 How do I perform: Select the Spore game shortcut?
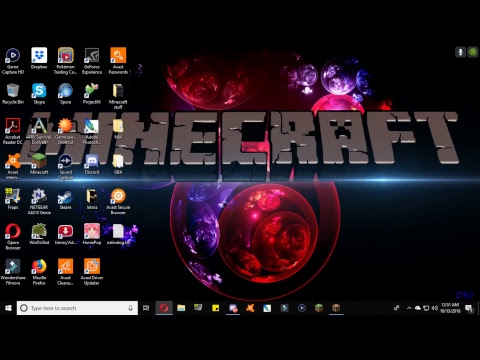pos(66,94)
